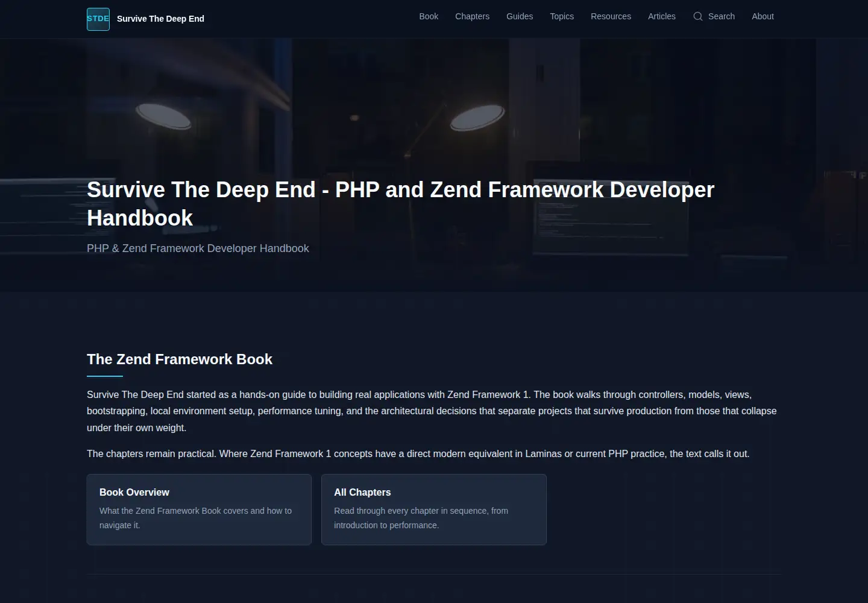Click the search magnifier icon
The image size is (868, 603).
698,16
